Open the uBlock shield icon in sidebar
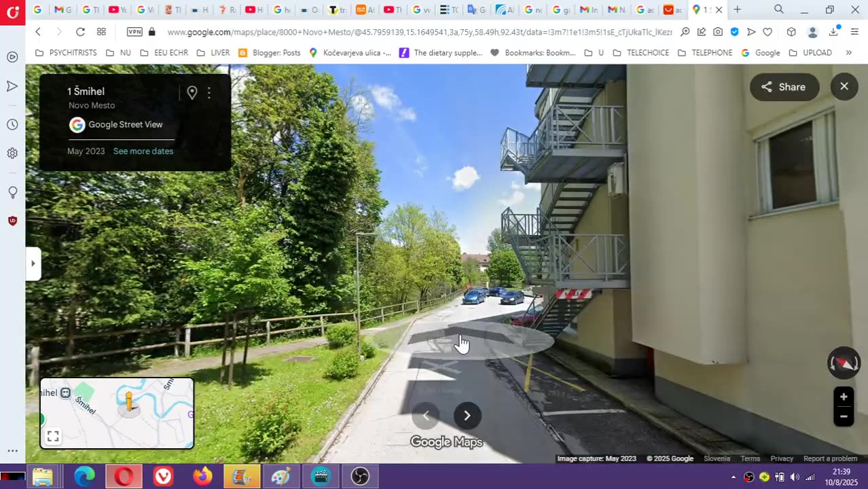The height and width of the screenshot is (489, 868). [12, 221]
